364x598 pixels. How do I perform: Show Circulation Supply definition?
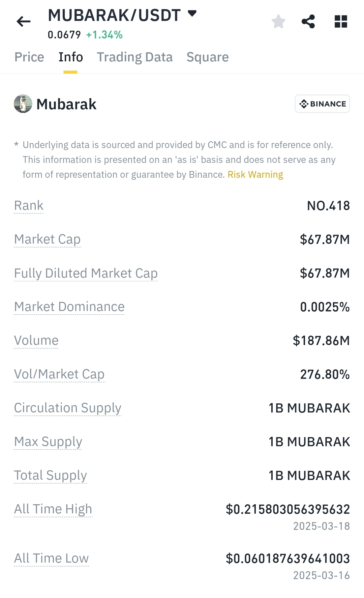[68, 408]
